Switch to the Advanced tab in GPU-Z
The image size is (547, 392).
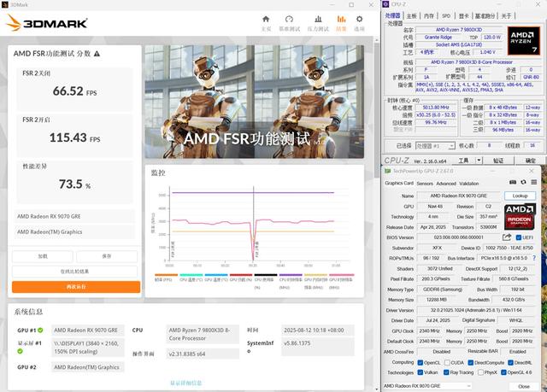(x=446, y=184)
